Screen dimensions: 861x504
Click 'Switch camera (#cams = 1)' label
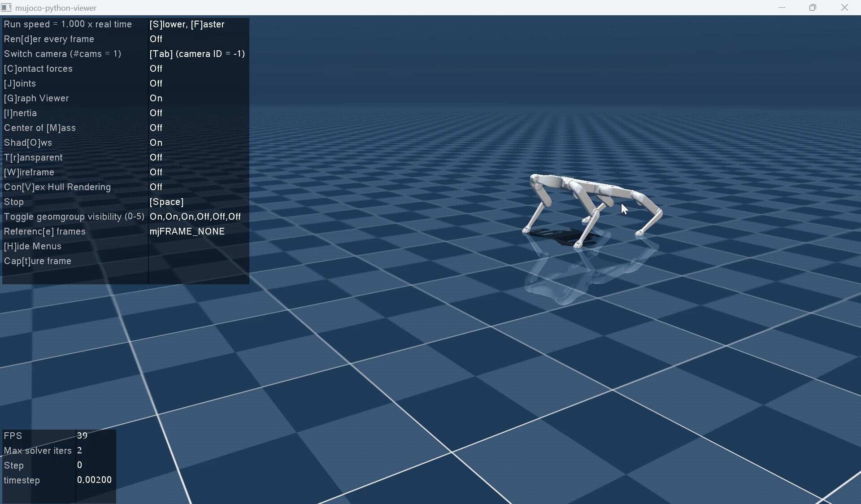(62, 54)
